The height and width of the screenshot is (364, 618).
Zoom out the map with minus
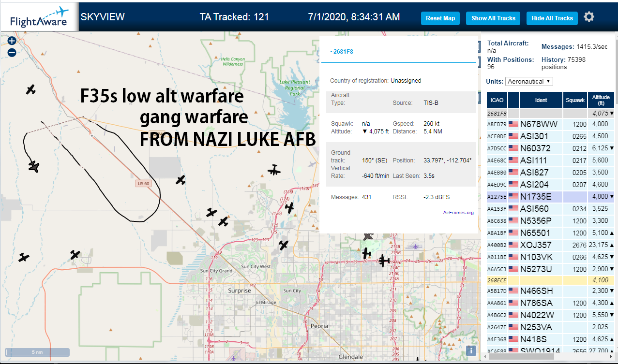[x=12, y=52]
